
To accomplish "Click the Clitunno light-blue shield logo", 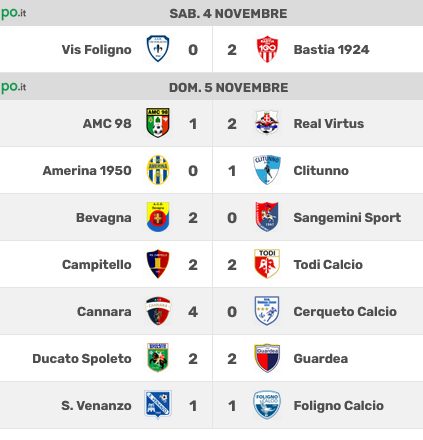I will tap(267, 170).
